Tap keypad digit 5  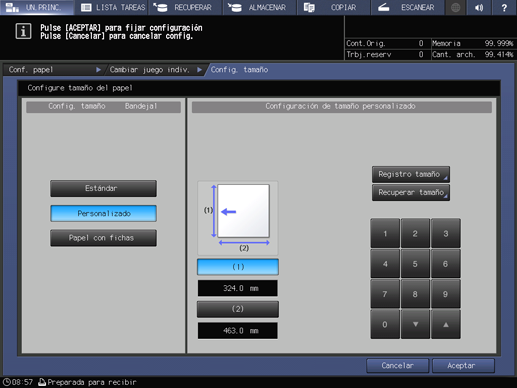pyautogui.click(x=415, y=264)
